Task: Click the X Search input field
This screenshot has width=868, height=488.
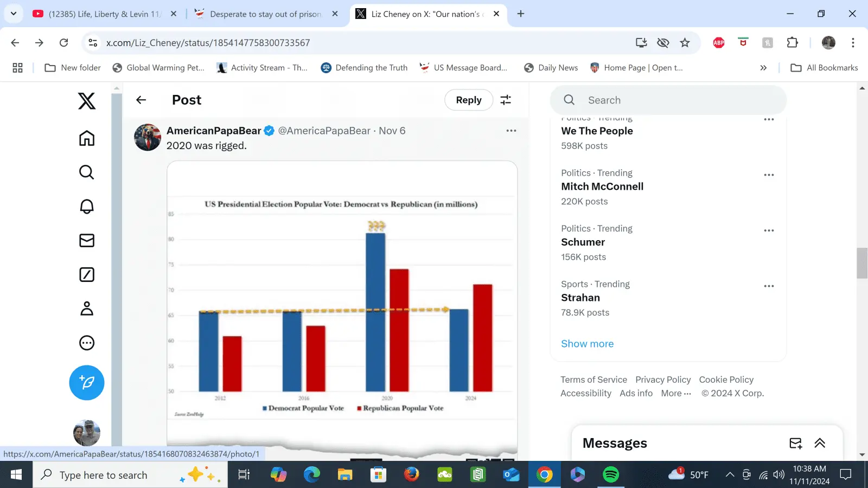Action: [x=678, y=100]
